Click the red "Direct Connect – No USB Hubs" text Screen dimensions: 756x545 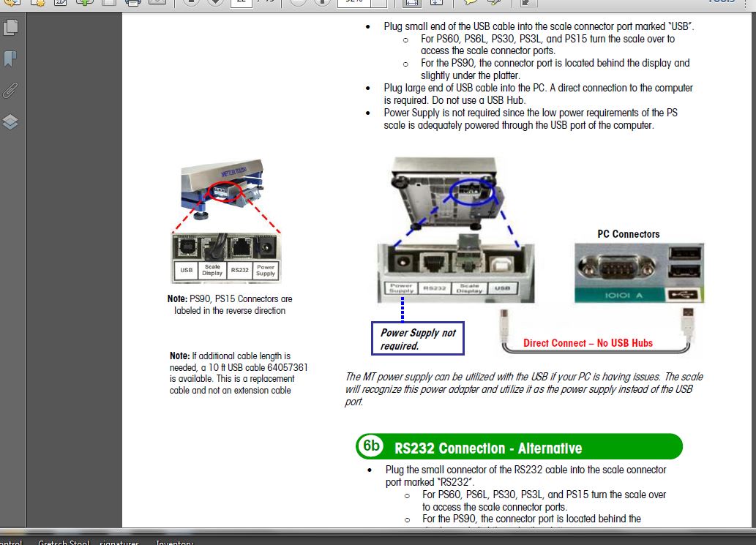(x=588, y=342)
